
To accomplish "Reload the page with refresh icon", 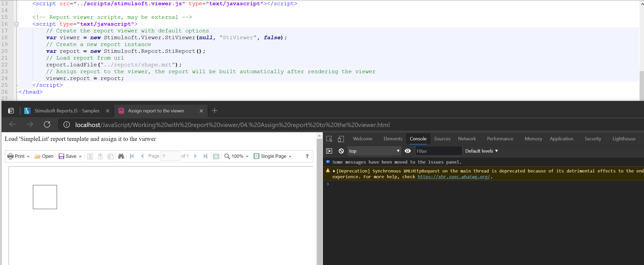I will pyautogui.click(x=47, y=125).
